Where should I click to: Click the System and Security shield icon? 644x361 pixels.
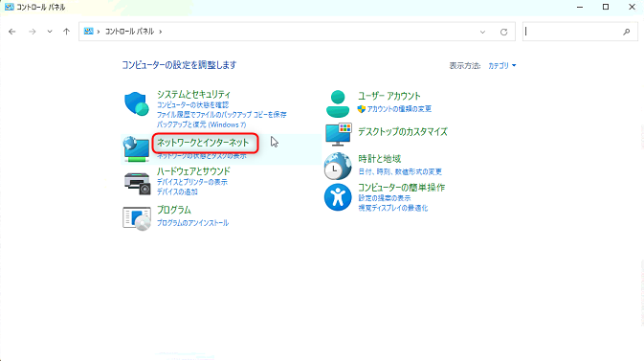(136, 104)
